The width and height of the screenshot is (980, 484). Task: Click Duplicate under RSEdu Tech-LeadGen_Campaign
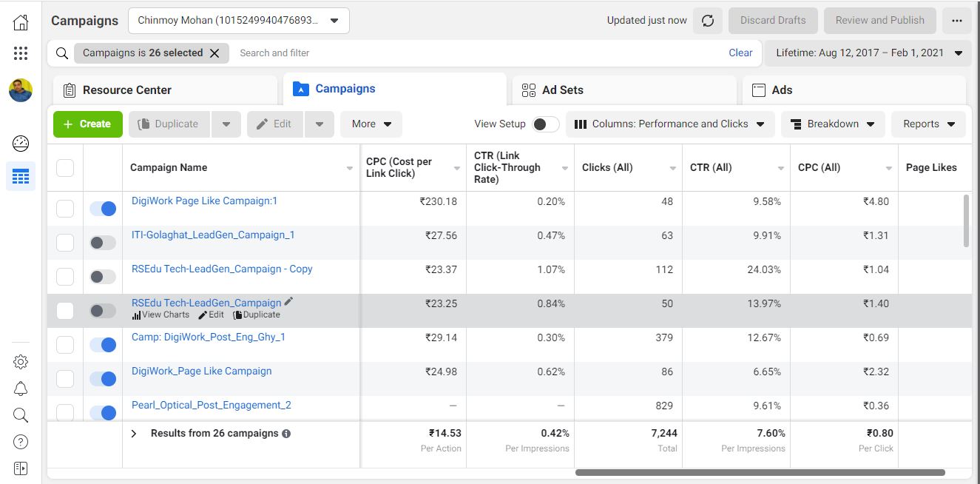click(257, 315)
